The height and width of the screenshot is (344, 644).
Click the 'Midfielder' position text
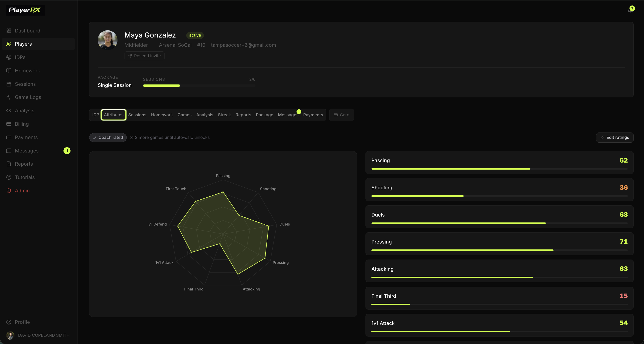coord(136,45)
